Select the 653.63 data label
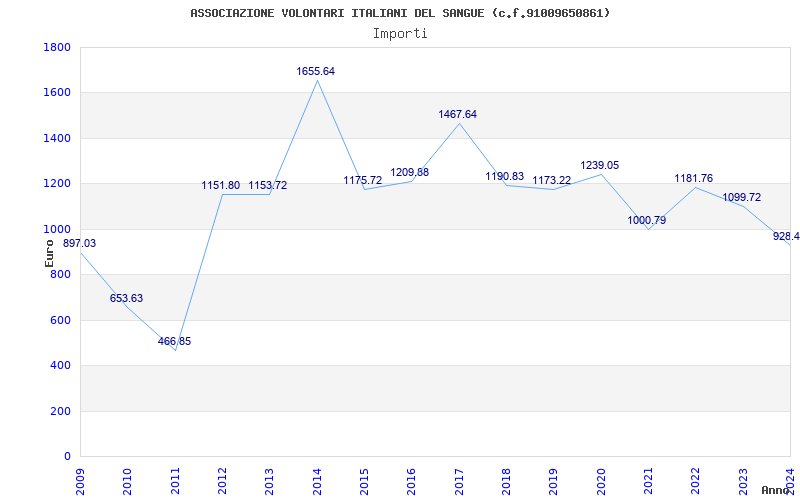Screen dimensions: 800x500 [x=126, y=299]
